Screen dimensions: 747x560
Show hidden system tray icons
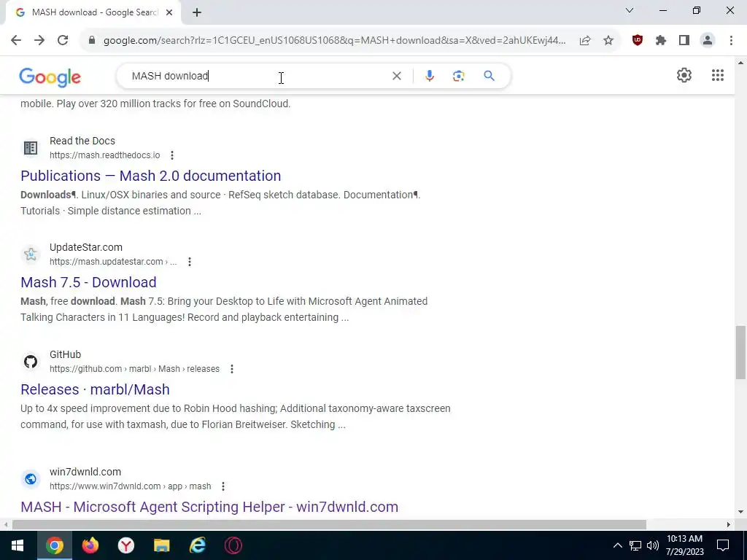pyautogui.click(x=617, y=545)
